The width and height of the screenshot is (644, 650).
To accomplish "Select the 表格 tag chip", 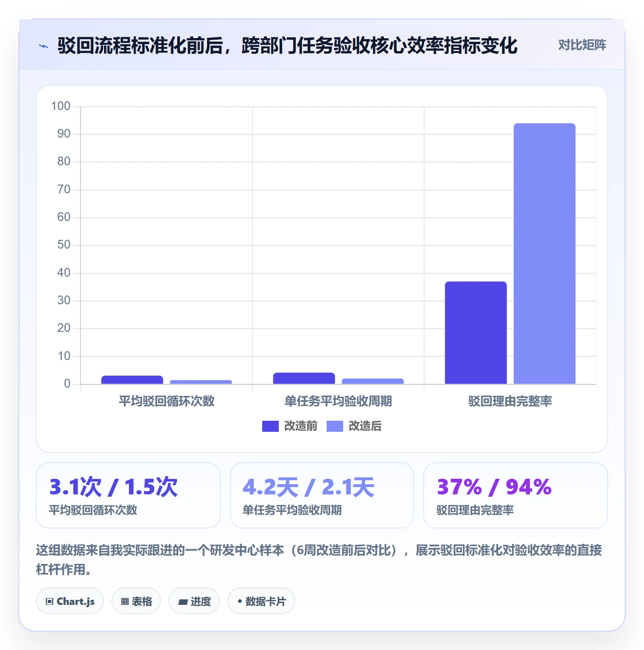I will click(x=136, y=601).
